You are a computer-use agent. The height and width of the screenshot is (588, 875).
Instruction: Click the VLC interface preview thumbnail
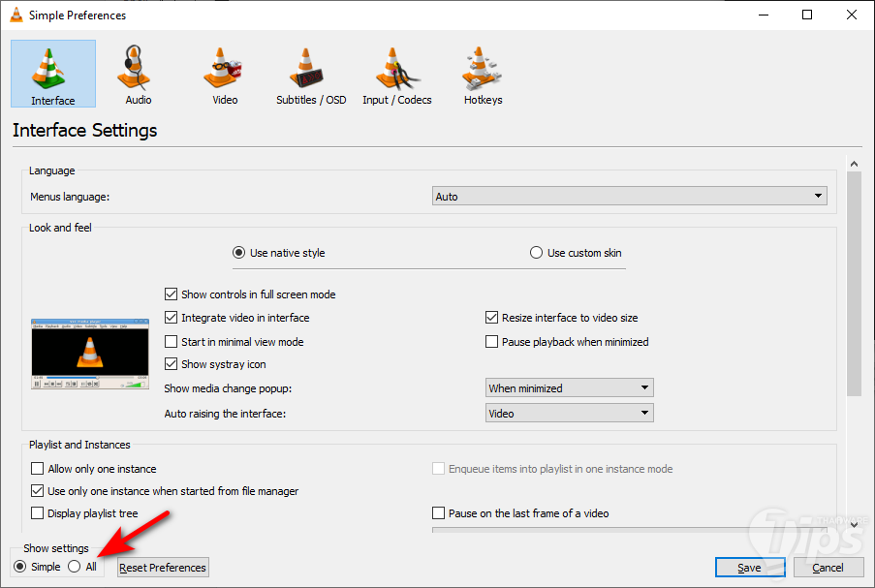click(x=90, y=354)
